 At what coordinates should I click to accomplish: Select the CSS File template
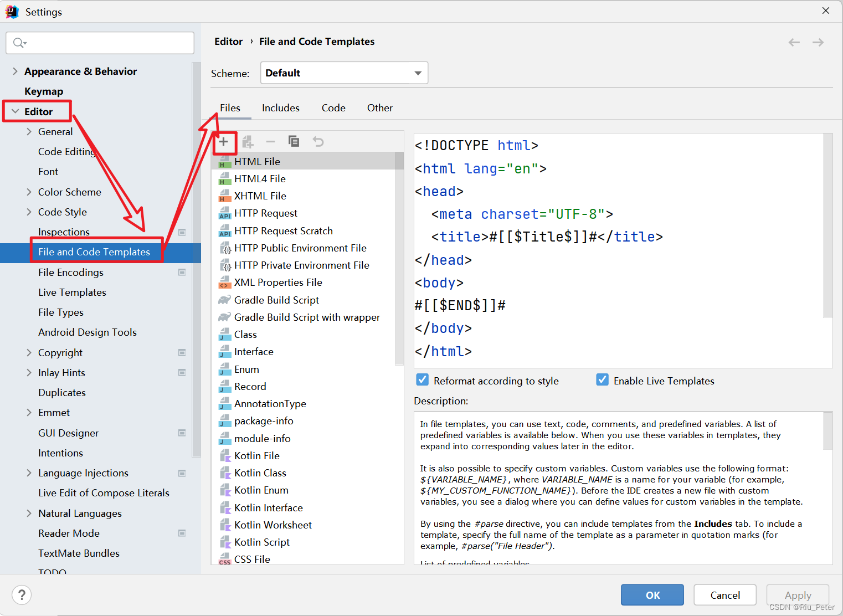(252, 559)
